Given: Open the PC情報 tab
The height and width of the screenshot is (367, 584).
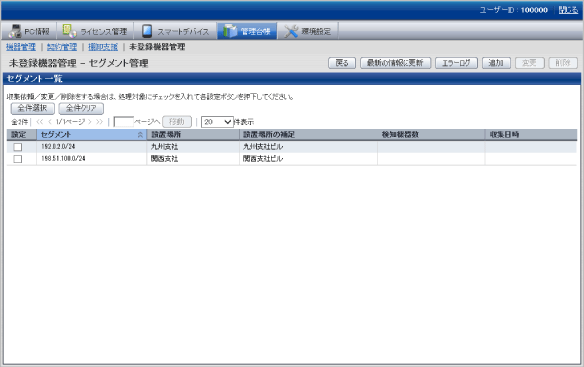Looking at the screenshot, I should pyautogui.click(x=29, y=31).
